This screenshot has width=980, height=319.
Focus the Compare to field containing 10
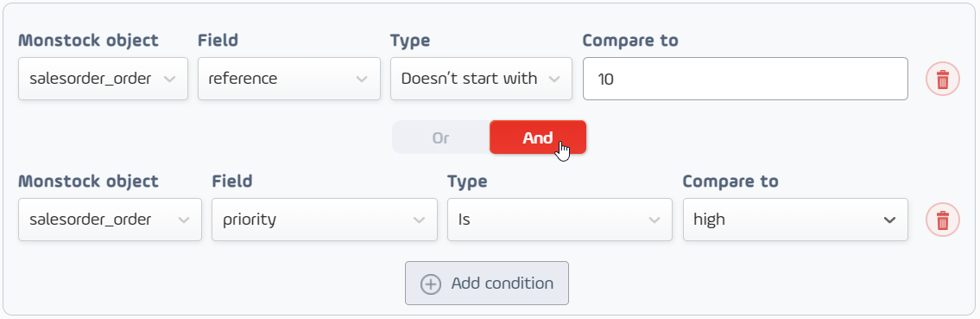click(746, 79)
